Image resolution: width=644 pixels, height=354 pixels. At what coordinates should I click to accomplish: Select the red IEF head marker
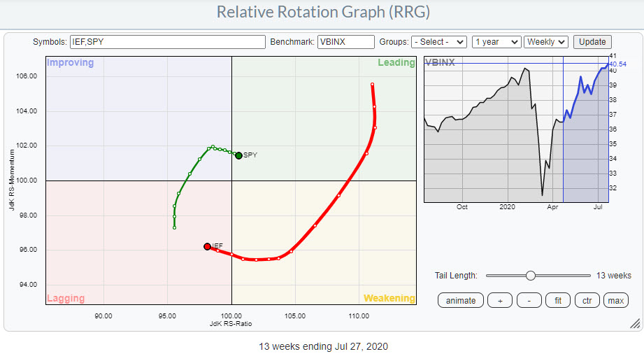[207, 246]
